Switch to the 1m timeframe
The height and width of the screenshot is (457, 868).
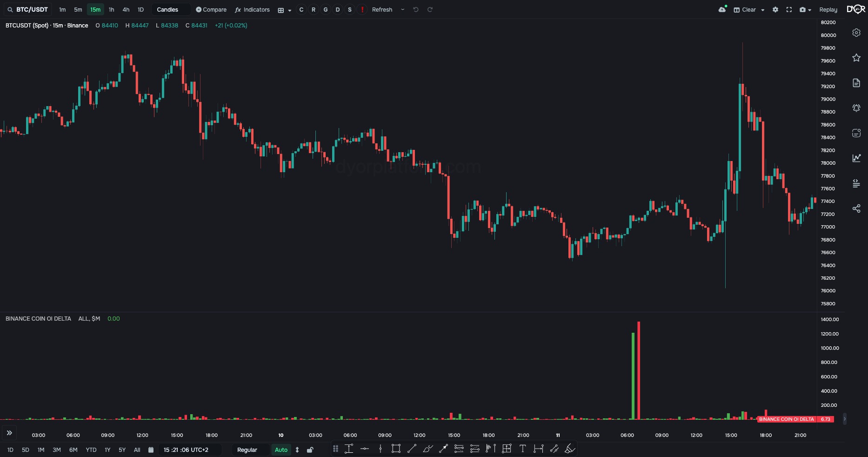[62, 9]
